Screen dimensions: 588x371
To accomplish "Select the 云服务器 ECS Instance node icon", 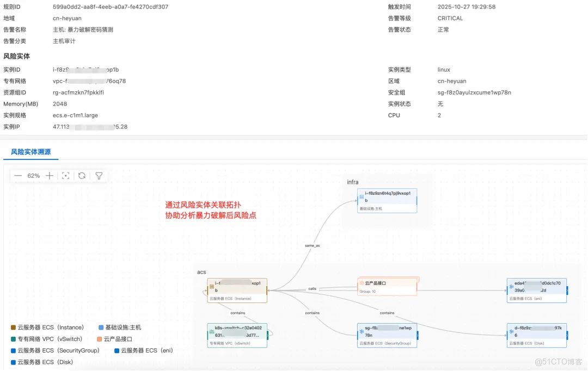I will tap(211, 287).
